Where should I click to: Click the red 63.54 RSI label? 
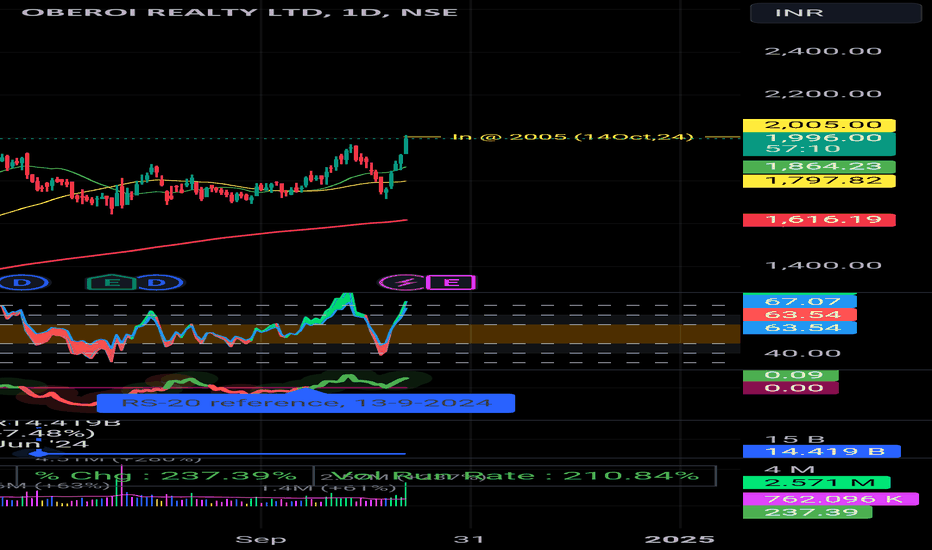coord(799,315)
